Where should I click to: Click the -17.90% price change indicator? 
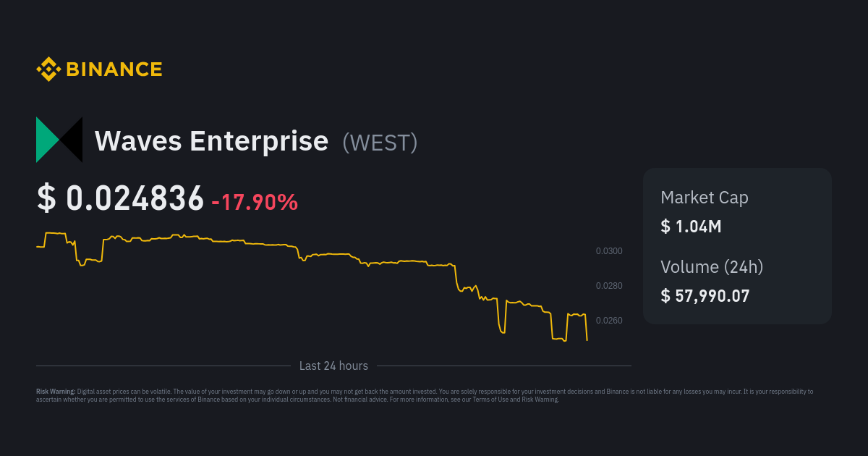(x=255, y=202)
